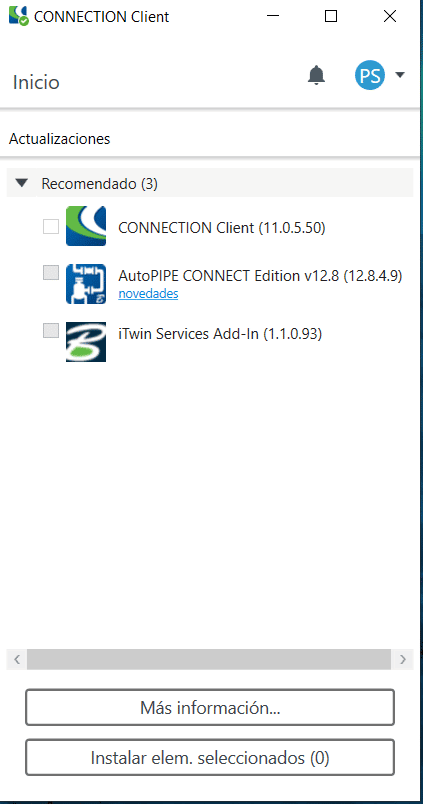Click the Más información... button

[210, 708]
